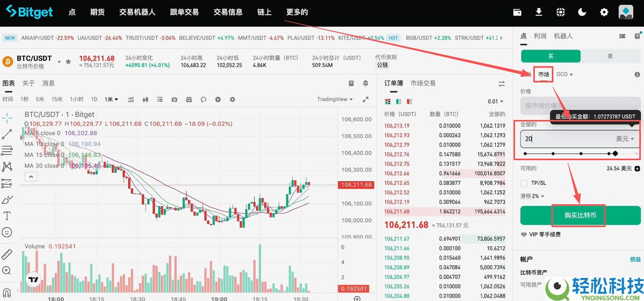Open the 交易机器人 menu
This screenshot has width=644, height=301.
tap(137, 12)
